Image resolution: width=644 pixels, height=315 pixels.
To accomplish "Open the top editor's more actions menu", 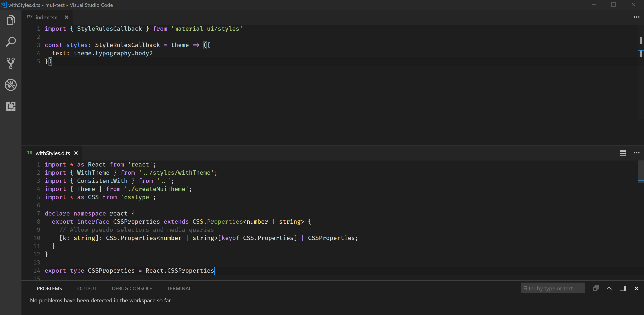I will click(636, 17).
